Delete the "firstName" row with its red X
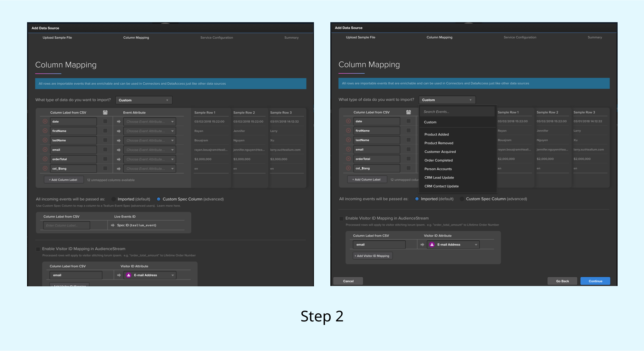This screenshot has width=644, height=351. click(45, 131)
